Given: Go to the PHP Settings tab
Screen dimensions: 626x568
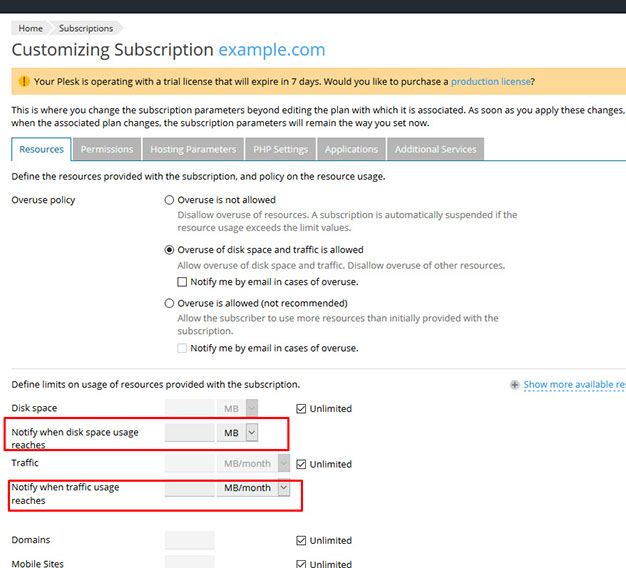Looking at the screenshot, I should coord(281,149).
